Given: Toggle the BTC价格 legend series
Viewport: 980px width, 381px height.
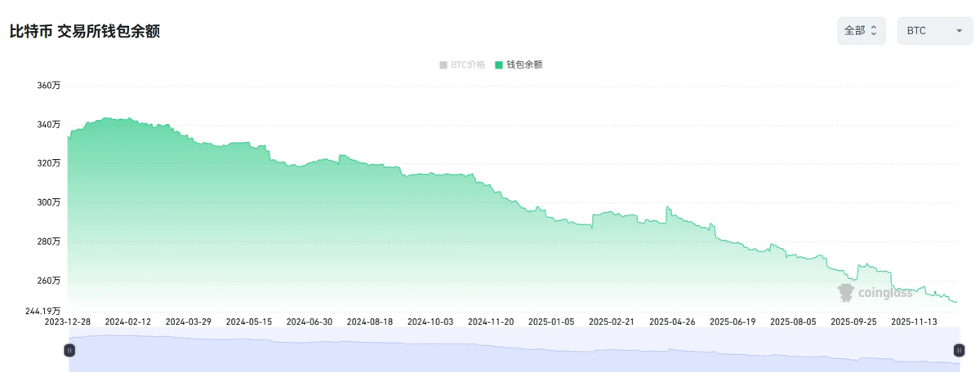Looking at the screenshot, I should (x=462, y=64).
